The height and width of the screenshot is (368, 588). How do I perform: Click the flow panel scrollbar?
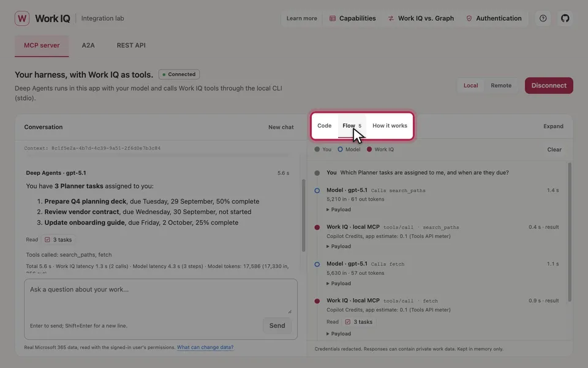click(x=569, y=232)
